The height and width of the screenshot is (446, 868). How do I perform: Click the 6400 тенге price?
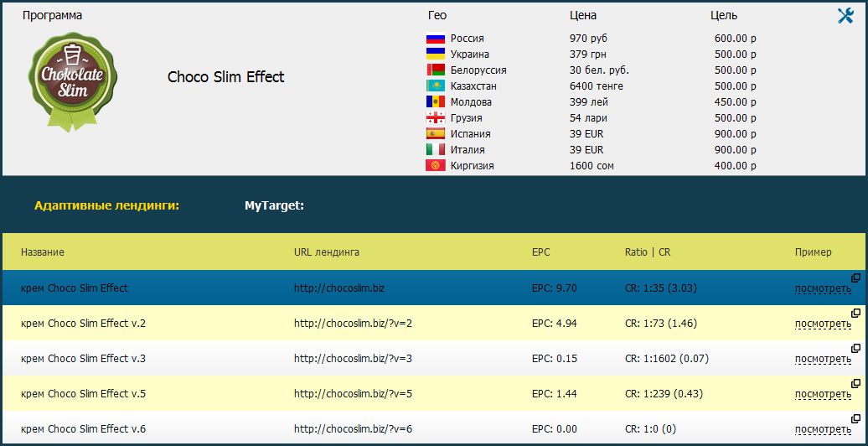pyautogui.click(x=597, y=86)
